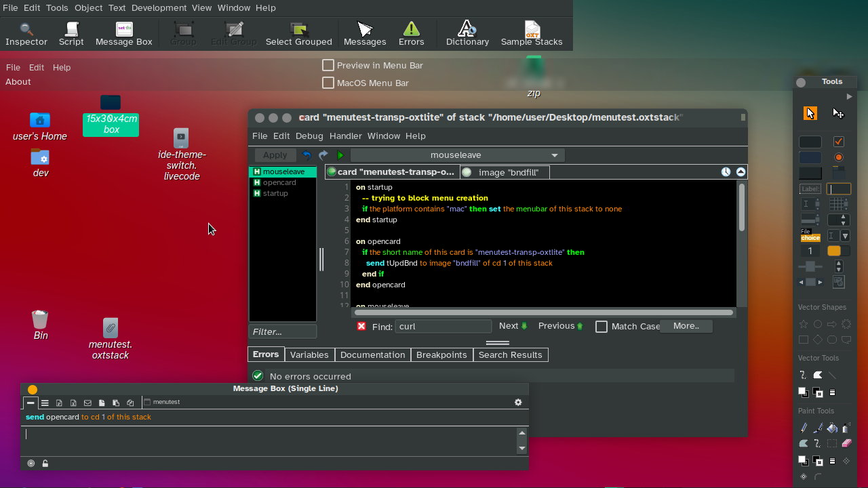The height and width of the screenshot is (488, 868).
Task: Open the Inspector from the toolbar
Action: 26,34
